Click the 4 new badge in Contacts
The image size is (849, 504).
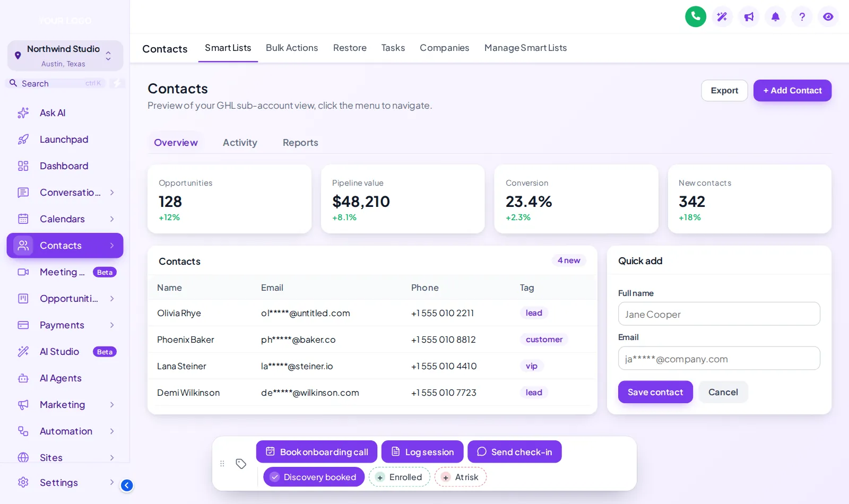click(x=569, y=260)
